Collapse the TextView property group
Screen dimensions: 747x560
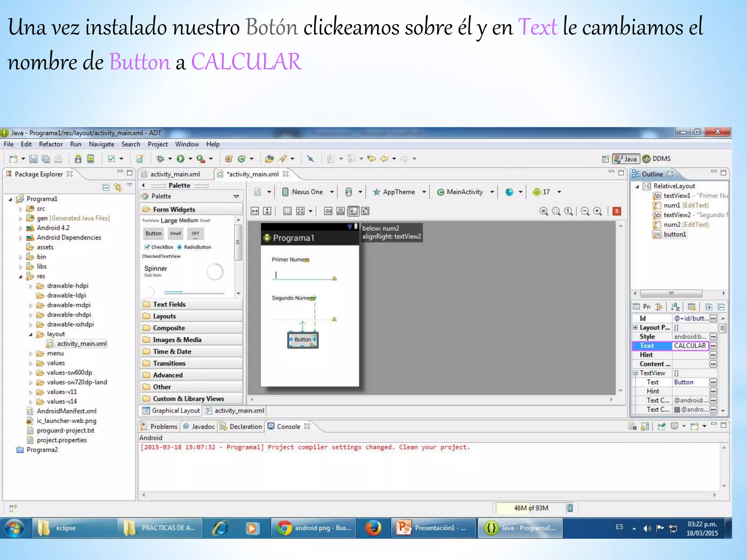(635, 373)
